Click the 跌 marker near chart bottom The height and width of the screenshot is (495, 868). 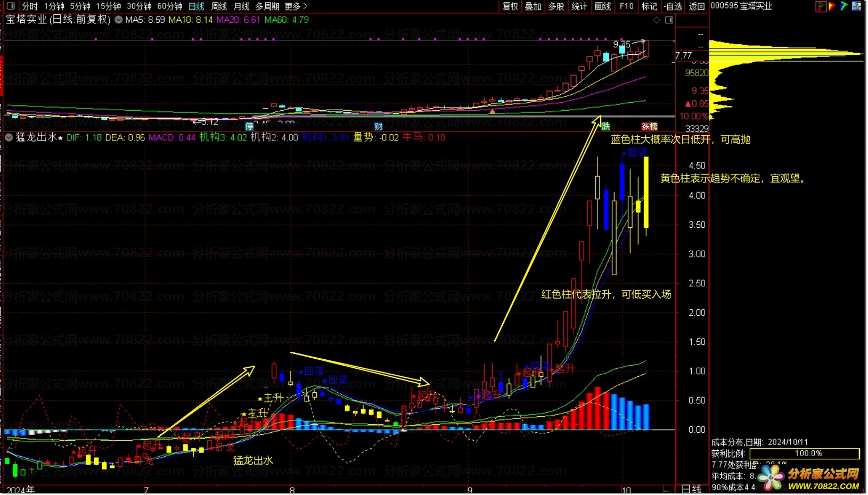605,127
